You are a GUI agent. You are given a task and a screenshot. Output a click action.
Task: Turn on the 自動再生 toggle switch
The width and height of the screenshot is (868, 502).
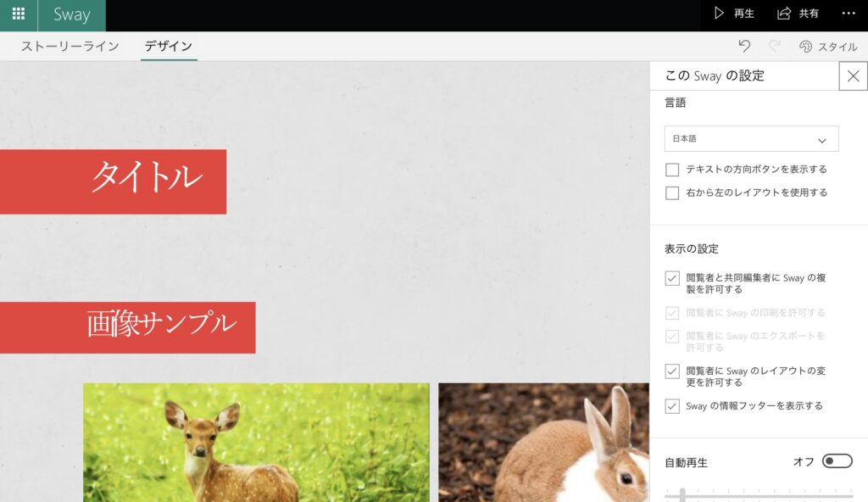pyautogui.click(x=837, y=461)
